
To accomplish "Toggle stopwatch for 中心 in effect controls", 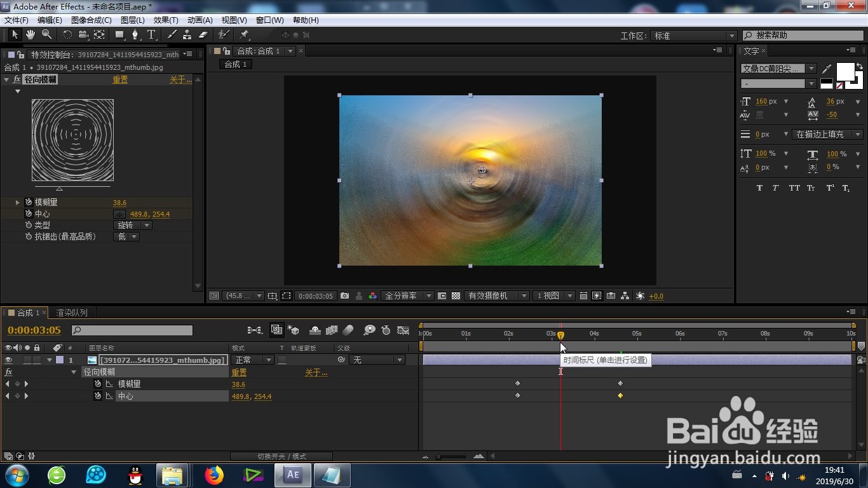I will (29, 214).
